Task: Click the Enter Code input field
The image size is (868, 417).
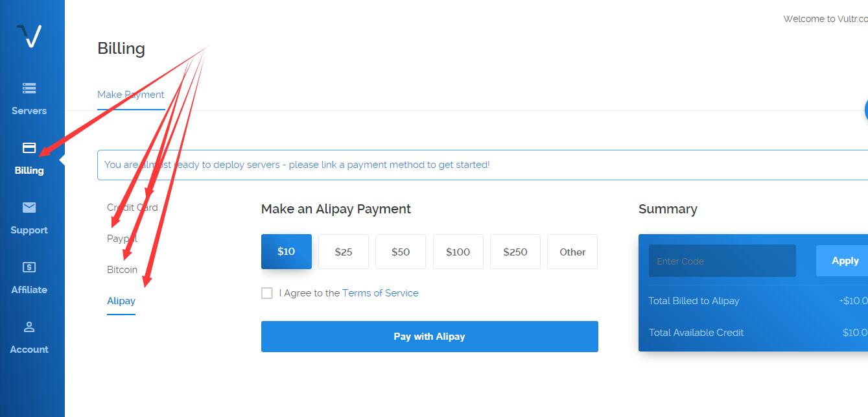Action: click(722, 261)
